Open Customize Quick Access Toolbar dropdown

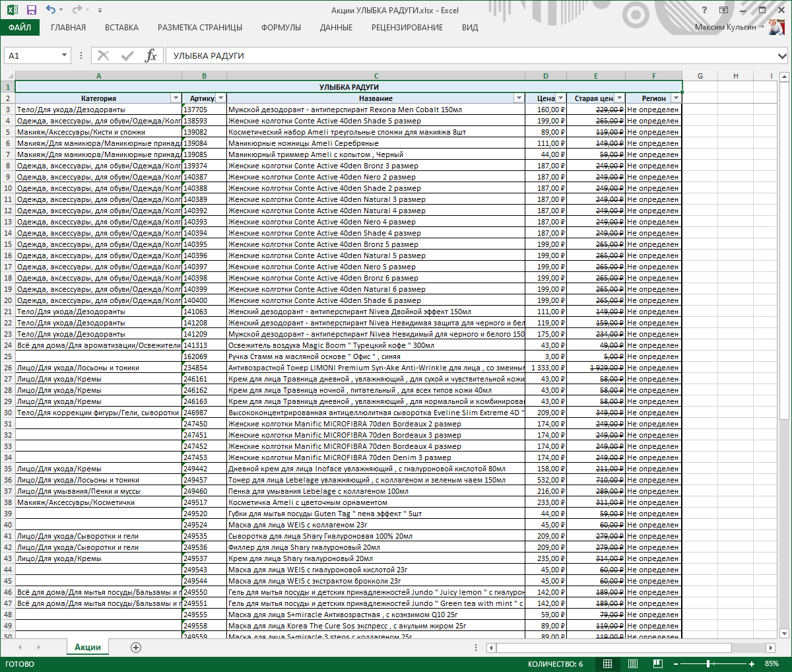coord(100,10)
